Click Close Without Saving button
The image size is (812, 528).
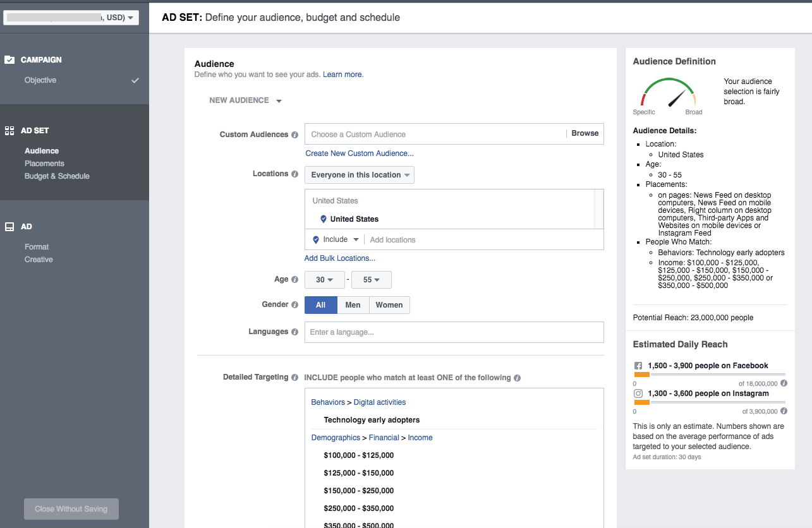click(71, 509)
